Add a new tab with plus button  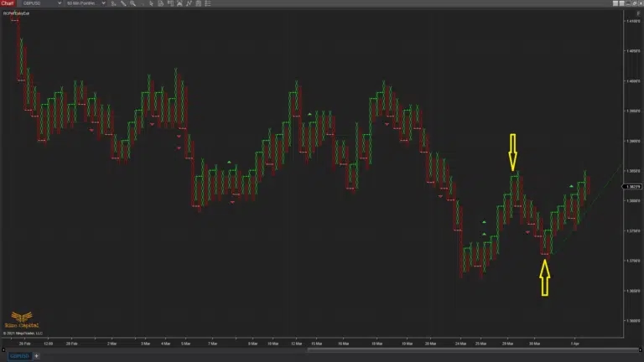point(36,356)
